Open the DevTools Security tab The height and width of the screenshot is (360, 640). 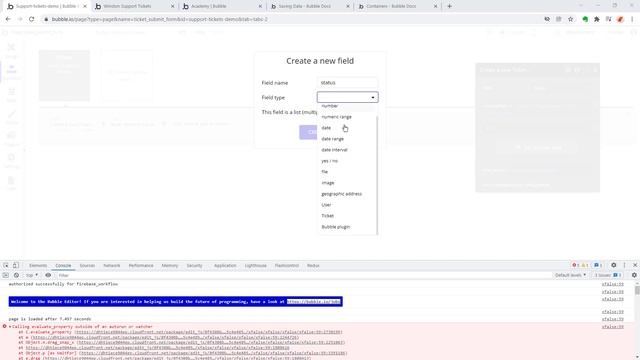[194, 265]
